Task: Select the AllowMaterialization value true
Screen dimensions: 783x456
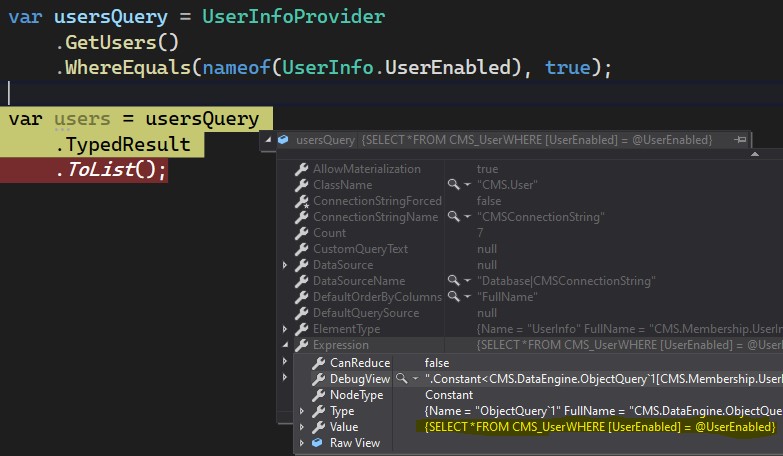Action: 487,169
